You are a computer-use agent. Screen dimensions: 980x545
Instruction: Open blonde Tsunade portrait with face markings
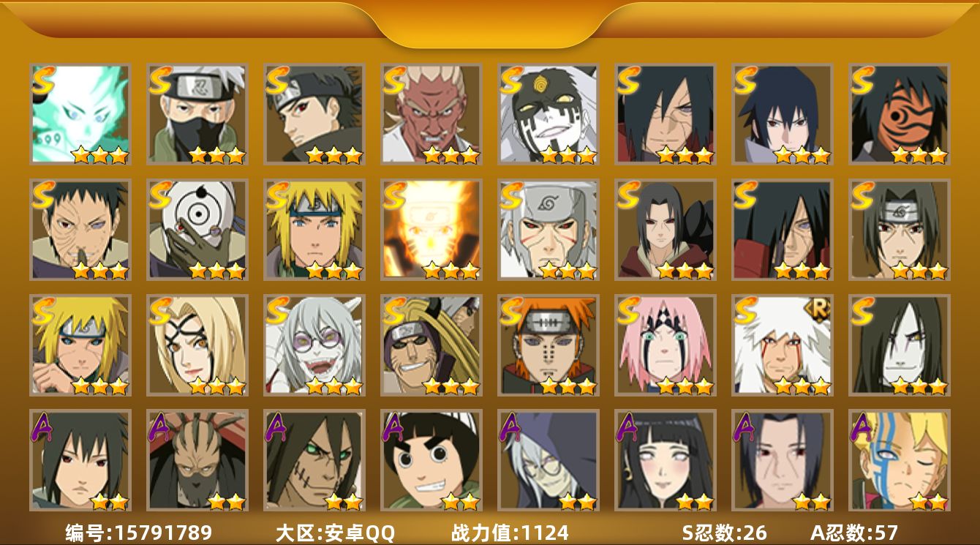[x=197, y=345]
